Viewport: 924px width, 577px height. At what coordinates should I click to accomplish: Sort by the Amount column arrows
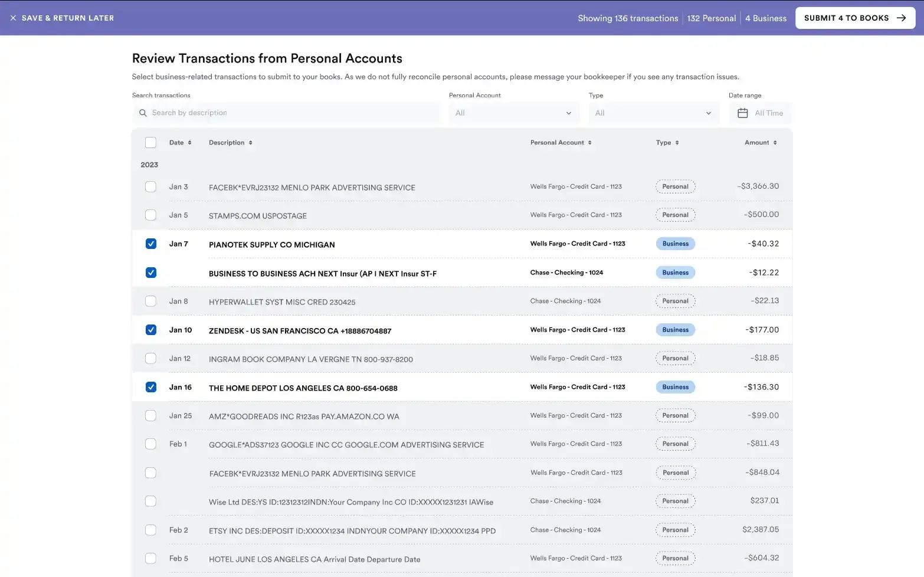point(774,142)
